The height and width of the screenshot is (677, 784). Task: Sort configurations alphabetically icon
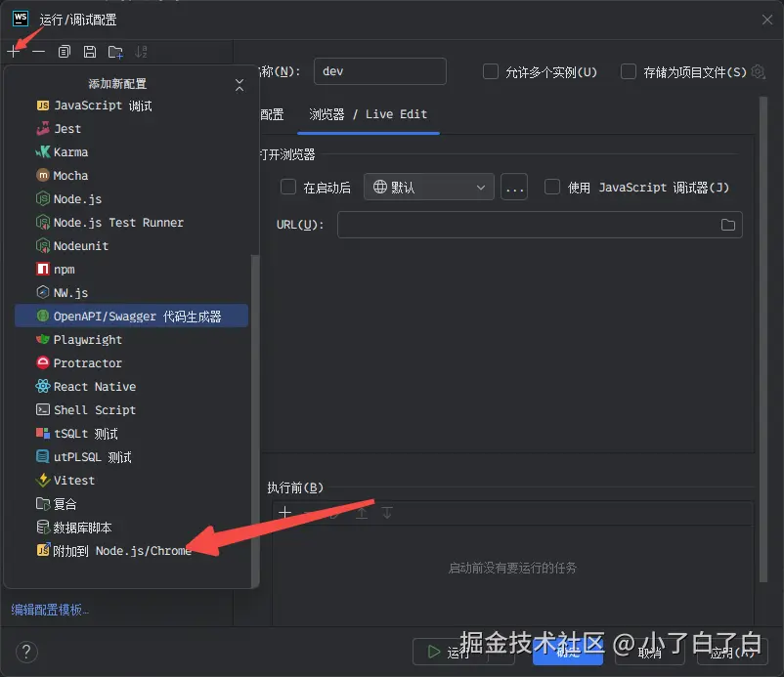click(x=141, y=52)
